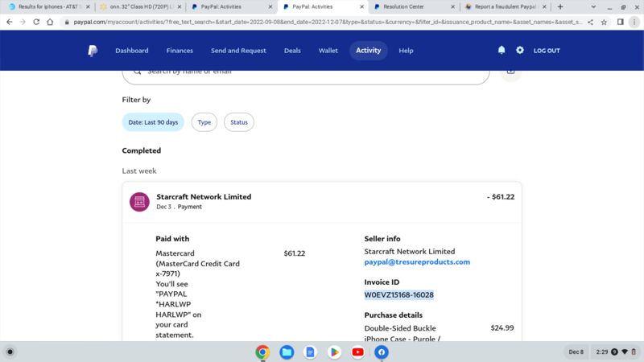The height and width of the screenshot is (362, 644).
Task: Click the Purchase details heading
Action: tap(393, 315)
